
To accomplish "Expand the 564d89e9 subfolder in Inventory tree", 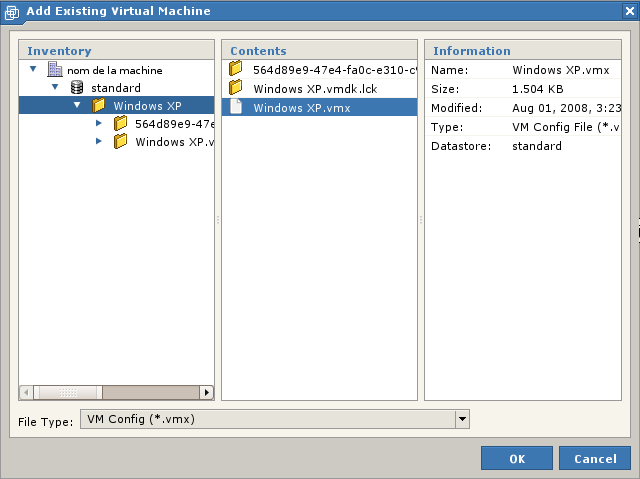I will click(x=99, y=124).
